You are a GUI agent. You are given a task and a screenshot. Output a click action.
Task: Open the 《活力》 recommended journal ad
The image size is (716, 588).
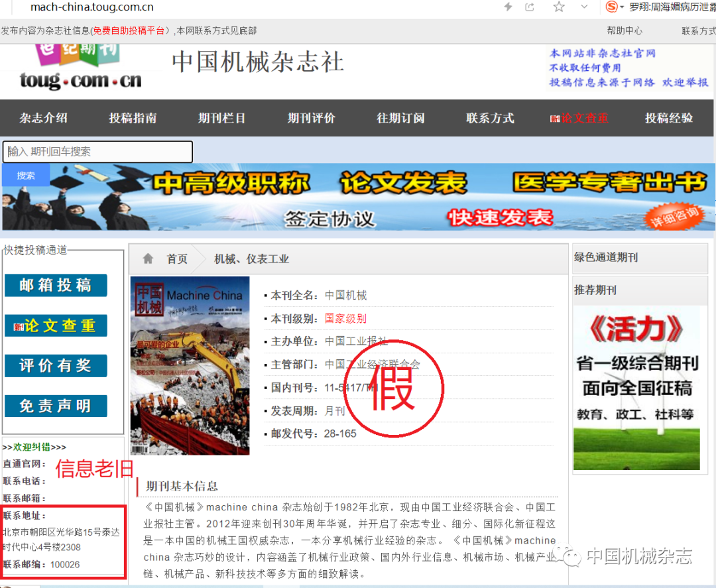tap(636, 388)
